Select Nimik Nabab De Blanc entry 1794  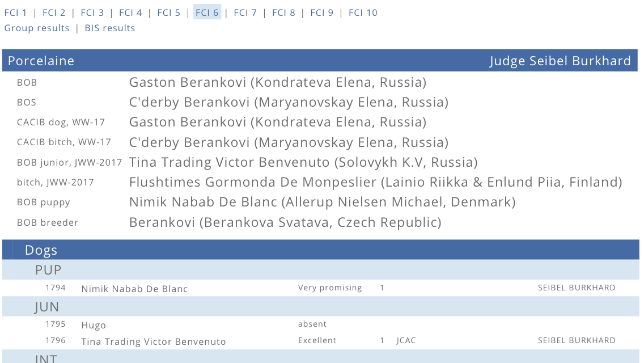(x=321, y=288)
